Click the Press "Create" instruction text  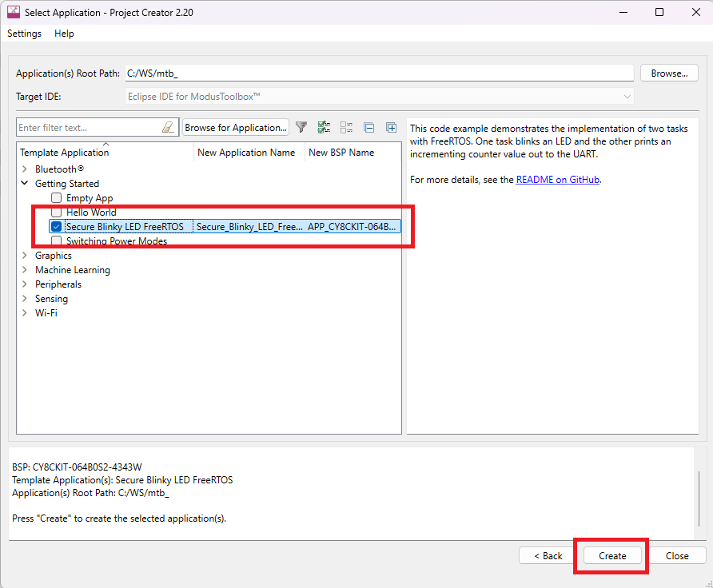(119, 518)
